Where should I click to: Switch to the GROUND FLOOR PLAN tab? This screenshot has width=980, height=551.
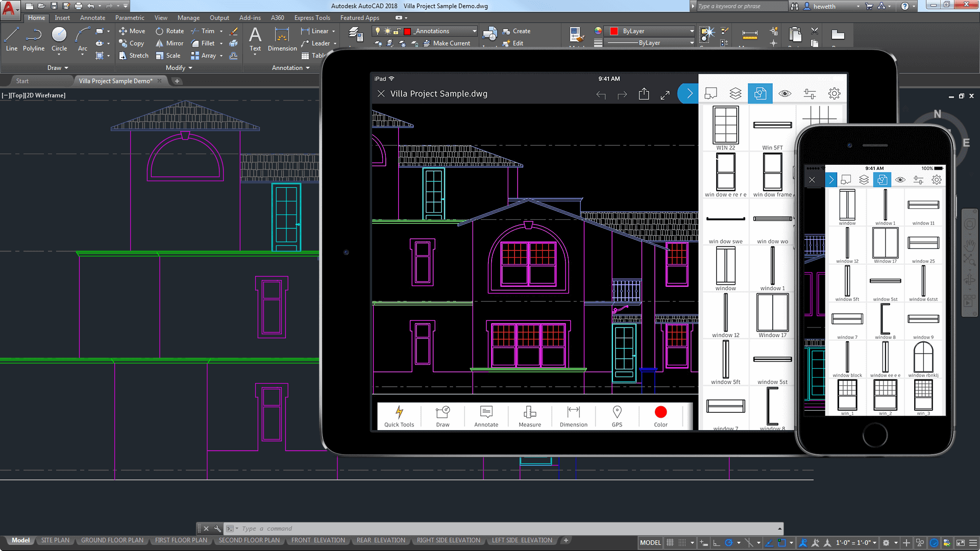(x=112, y=540)
